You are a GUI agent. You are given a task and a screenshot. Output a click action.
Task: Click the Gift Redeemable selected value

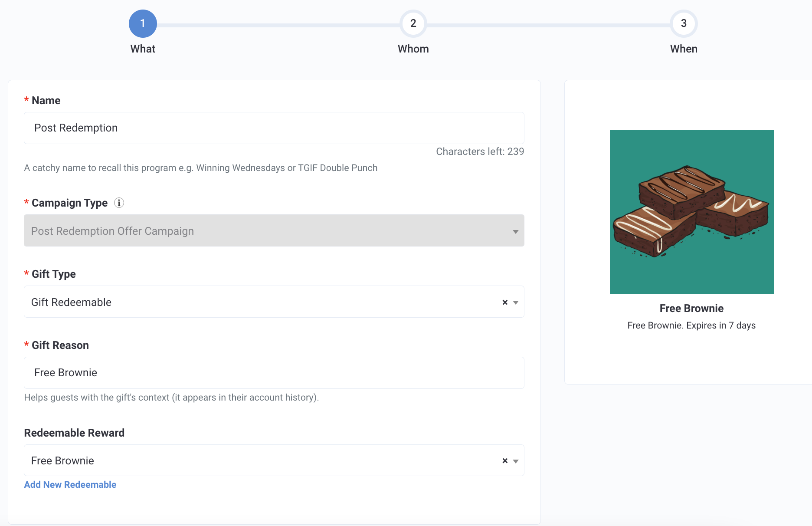(x=71, y=302)
